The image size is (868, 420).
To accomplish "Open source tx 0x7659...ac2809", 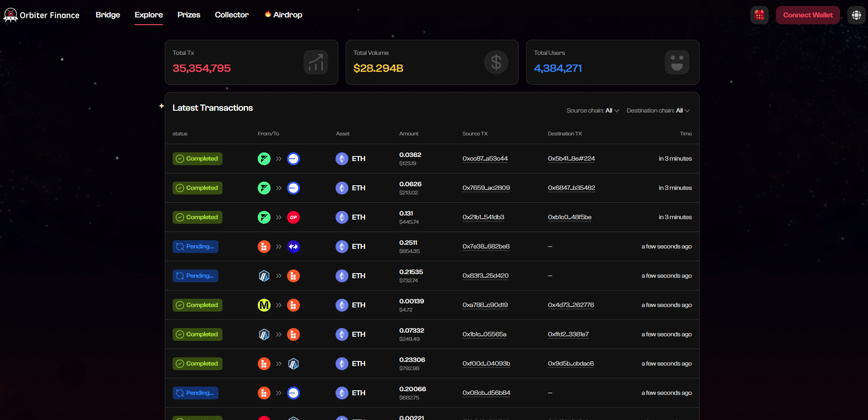I will pos(486,188).
